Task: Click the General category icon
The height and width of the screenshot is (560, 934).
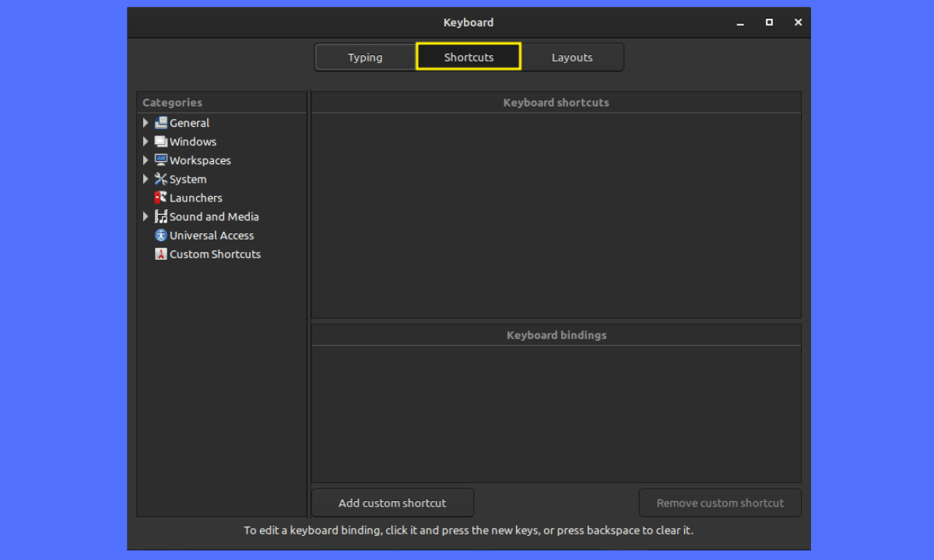Action: click(x=161, y=123)
